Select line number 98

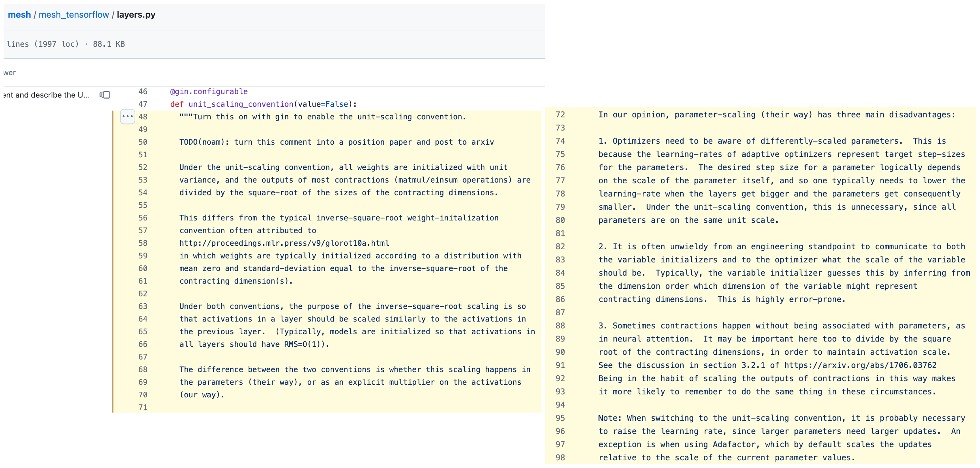(x=560, y=457)
